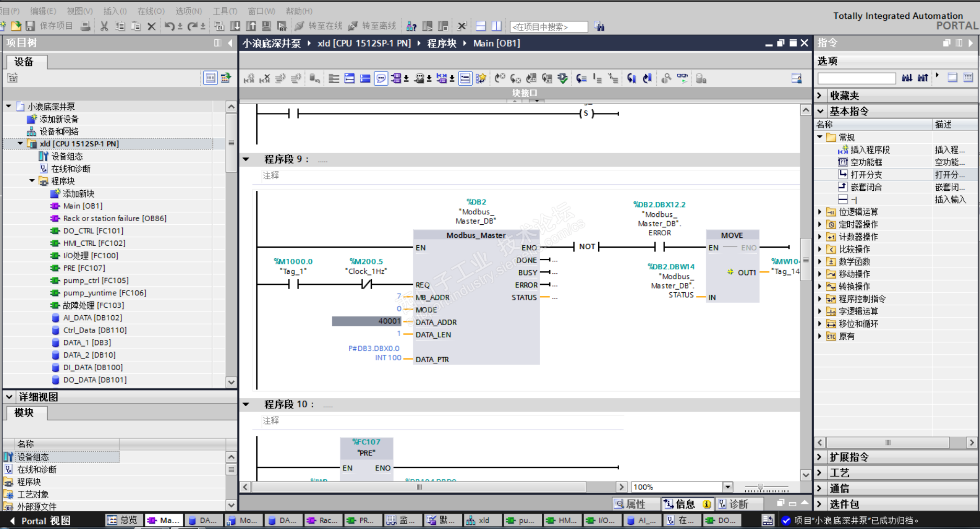980x529 pixels.
Task: Expand the 定时器操作 instruction folder
Action: 820,224
